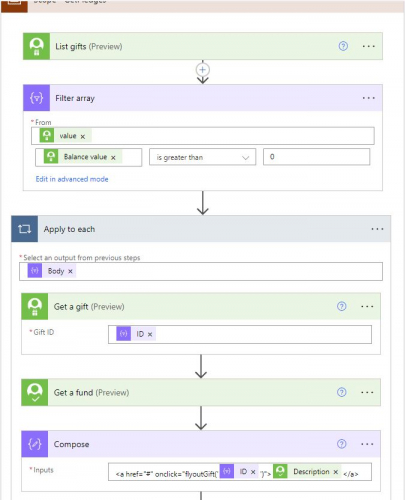Remove the Body token from loop input
405x500 pixels.
[70, 271]
